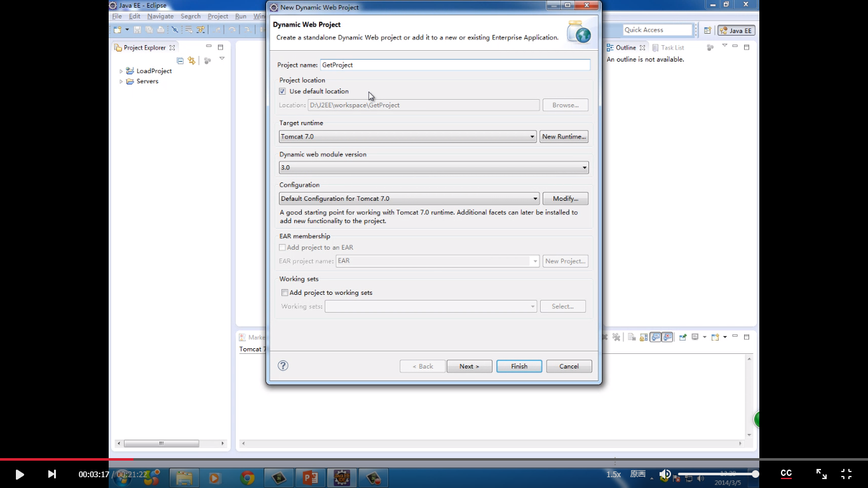
Task: Click the New Runtime... button
Action: click(x=564, y=137)
